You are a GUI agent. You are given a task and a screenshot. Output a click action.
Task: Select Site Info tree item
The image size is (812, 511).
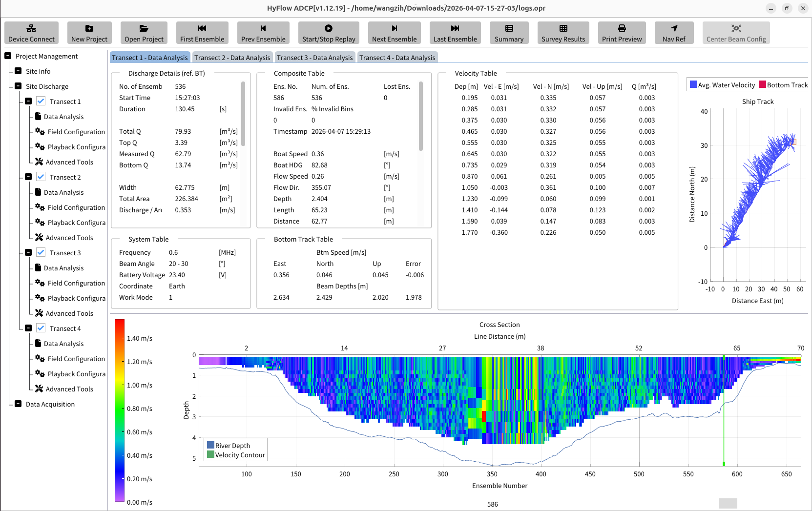[x=38, y=71]
